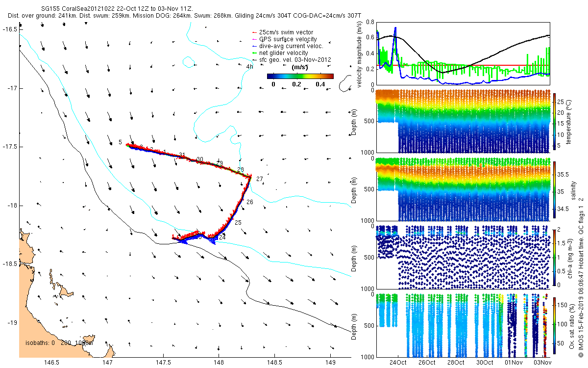Screen dimensions: 588x368
Task: Click the '0.4' tick under the legend colorbar
Action: click(320, 84)
